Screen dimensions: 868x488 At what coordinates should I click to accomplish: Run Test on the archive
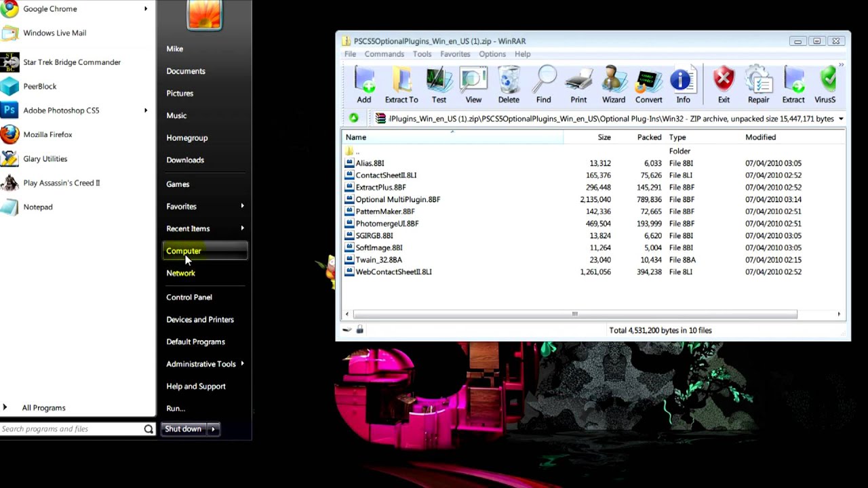click(x=439, y=85)
